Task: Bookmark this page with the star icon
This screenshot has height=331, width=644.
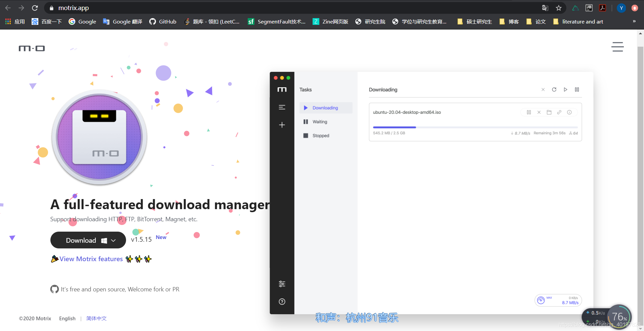Action: (559, 8)
